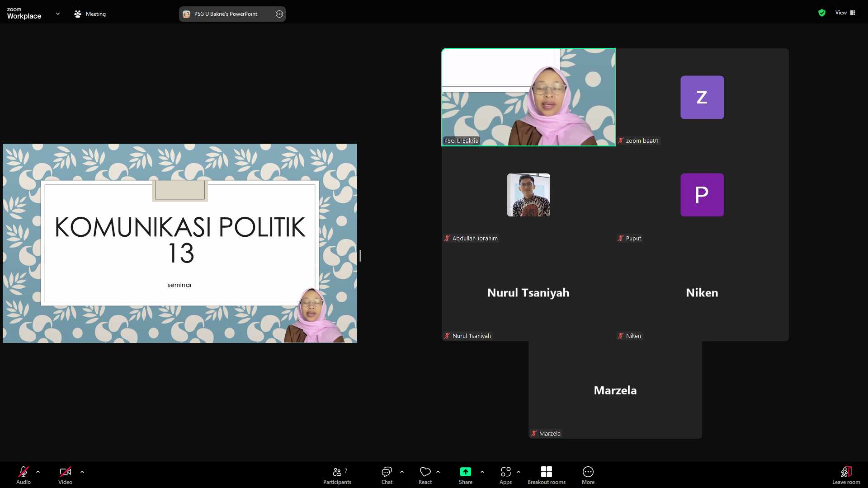This screenshot has width=868, height=488.
Task: Open the shared PowerPoint options ellipsis
Action: (279, 14)
